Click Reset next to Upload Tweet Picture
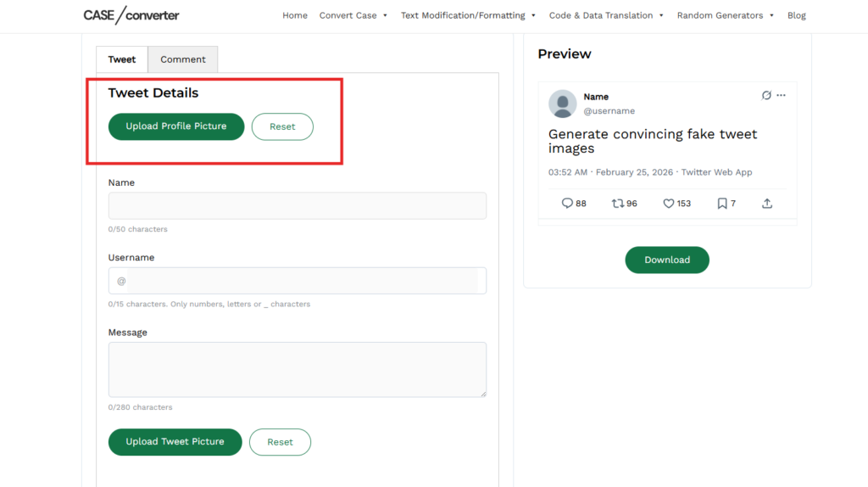The image size is (868, 487). tap(280, 441)
